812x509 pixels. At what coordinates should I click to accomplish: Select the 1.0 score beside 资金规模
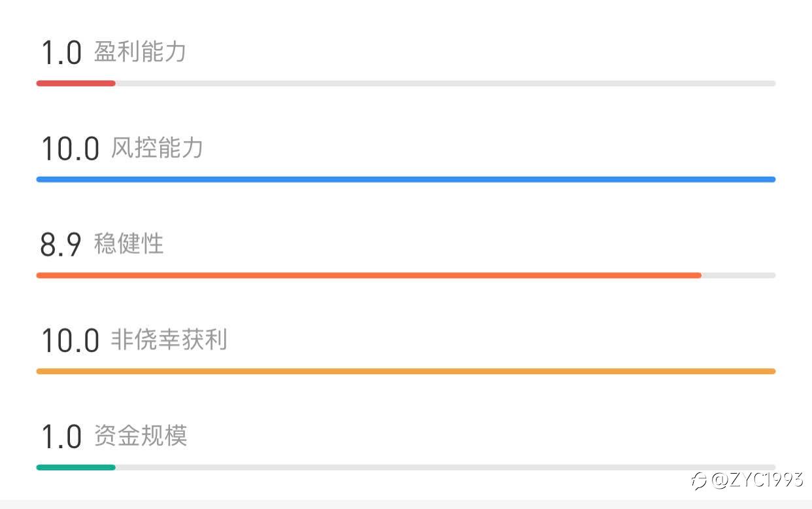(x=61, y=437)
